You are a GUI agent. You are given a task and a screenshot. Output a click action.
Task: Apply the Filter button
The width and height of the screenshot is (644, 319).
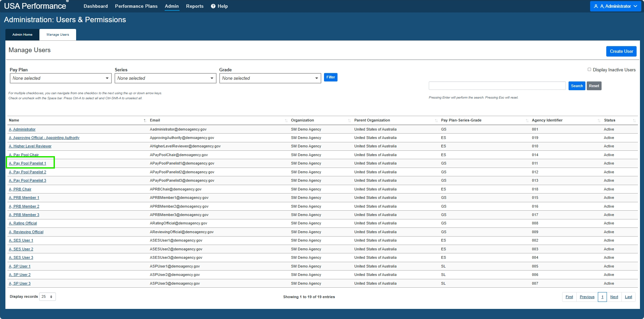331,77
